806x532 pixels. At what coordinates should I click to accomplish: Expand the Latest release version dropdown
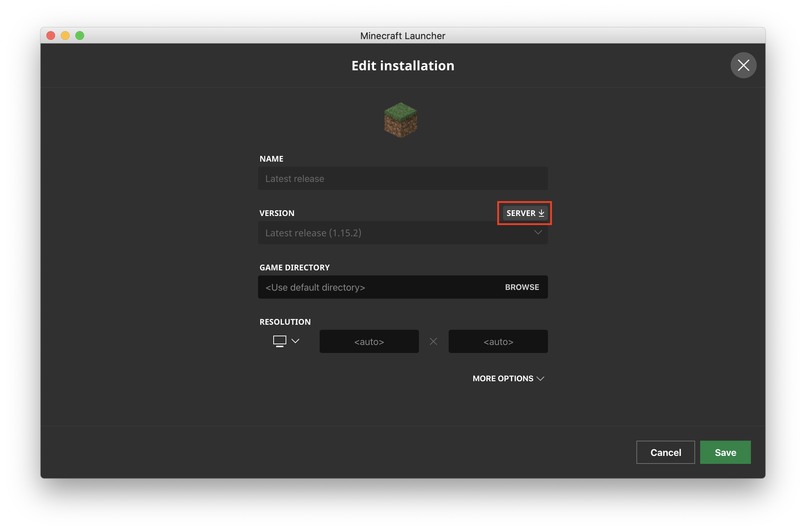coord(402,232)
